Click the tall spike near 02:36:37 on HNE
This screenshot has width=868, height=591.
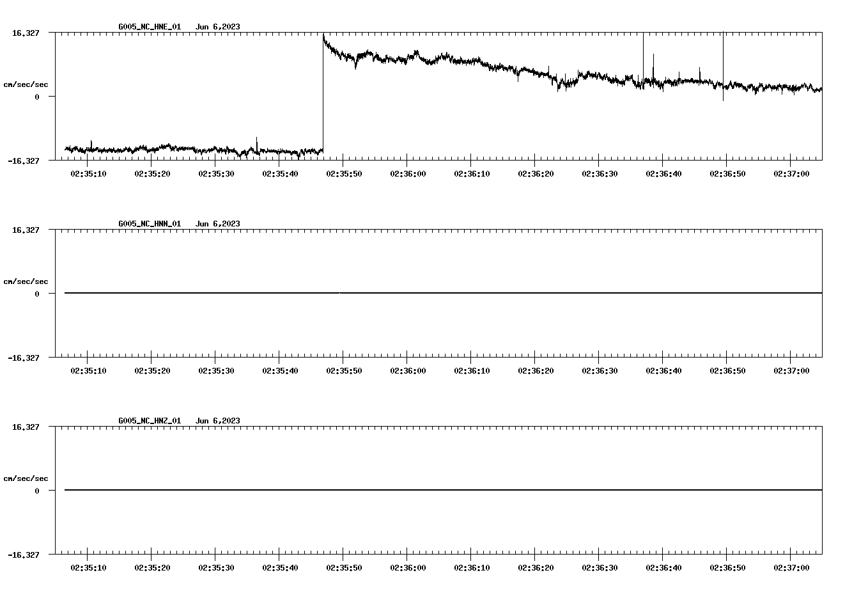click(643, 64)
